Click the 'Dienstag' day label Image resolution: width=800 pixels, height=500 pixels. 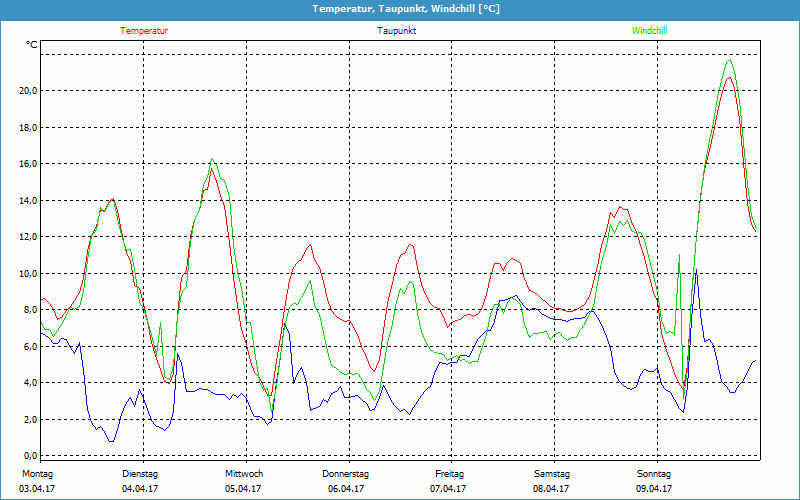coord(140,474)
